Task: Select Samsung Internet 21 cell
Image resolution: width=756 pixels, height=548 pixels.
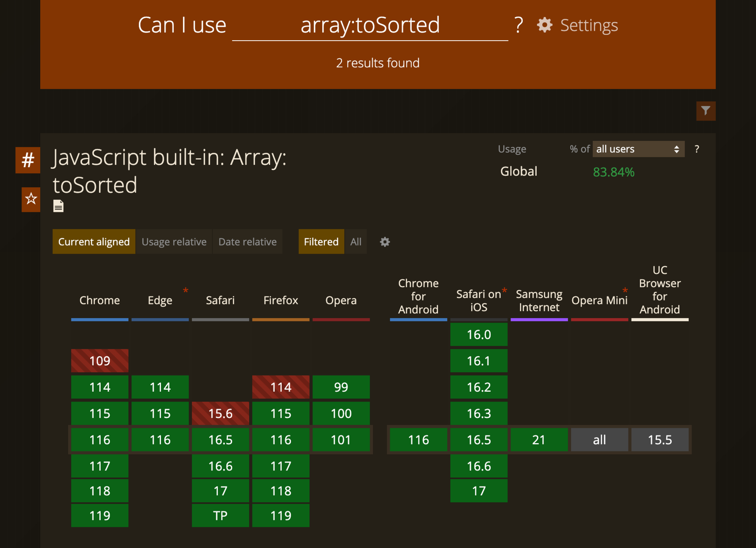Action: pos(539,440)
